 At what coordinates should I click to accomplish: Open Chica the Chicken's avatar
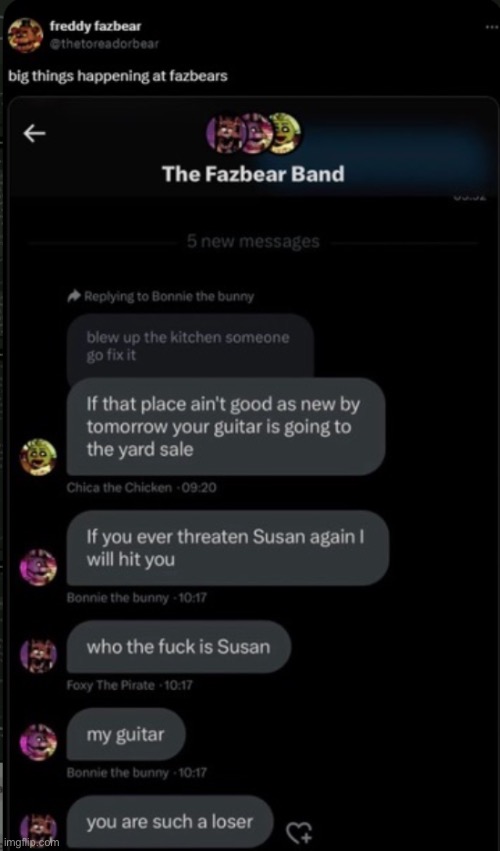pos(38,457)
